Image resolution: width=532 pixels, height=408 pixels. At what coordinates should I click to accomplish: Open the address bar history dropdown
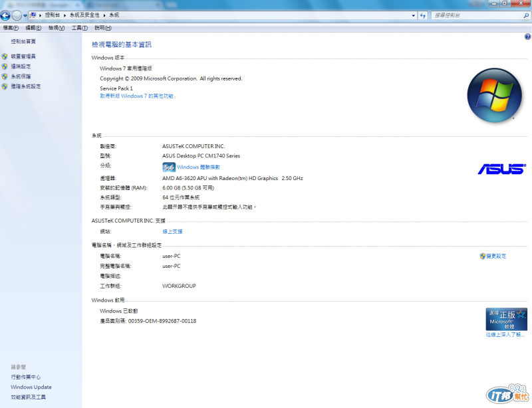pos(413,15)
